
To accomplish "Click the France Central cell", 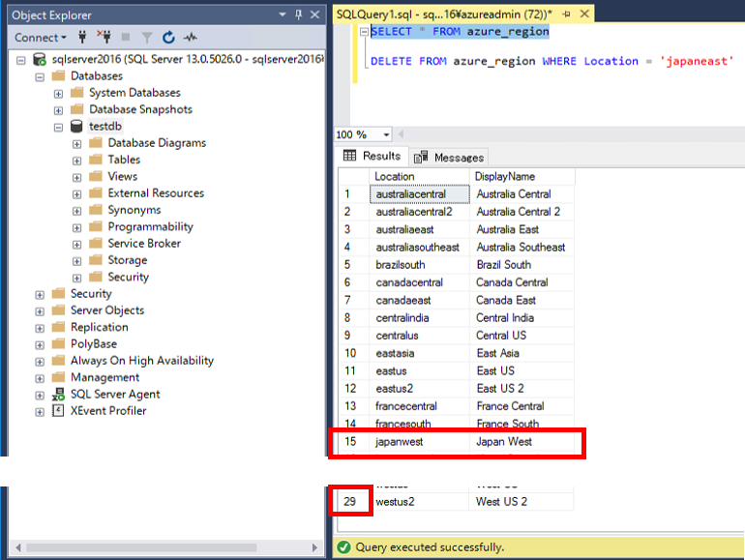I will click(x=522, y=406).
